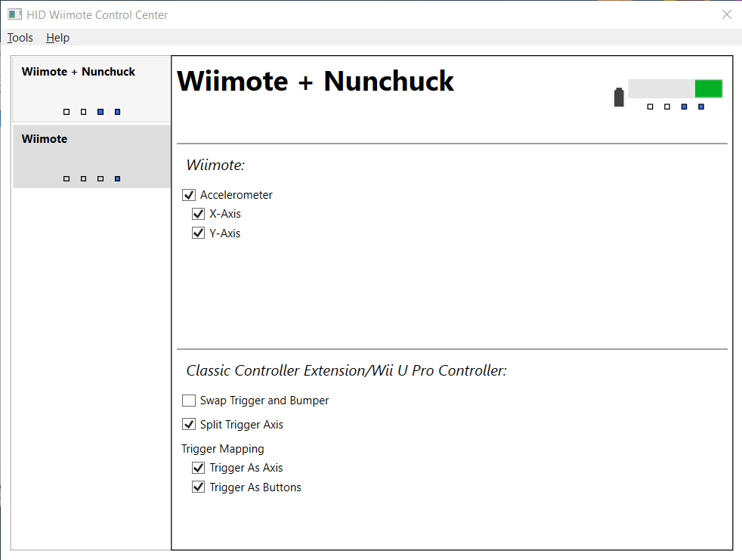The image size is (742, 560).
Task: Disable the Accelerometer checkbox
Action: click(188, 194)
